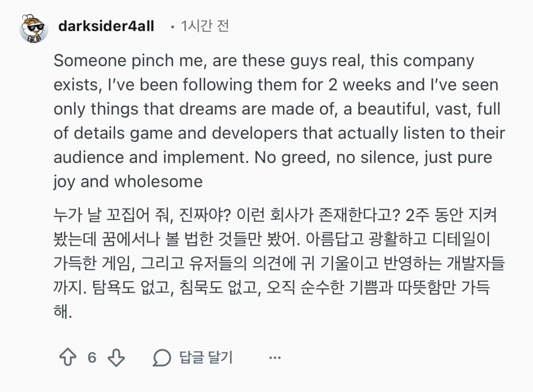Open the three-dot more options menu
Image resolution: width=533 pixels, height=392 pixels.
pos(275,358)
